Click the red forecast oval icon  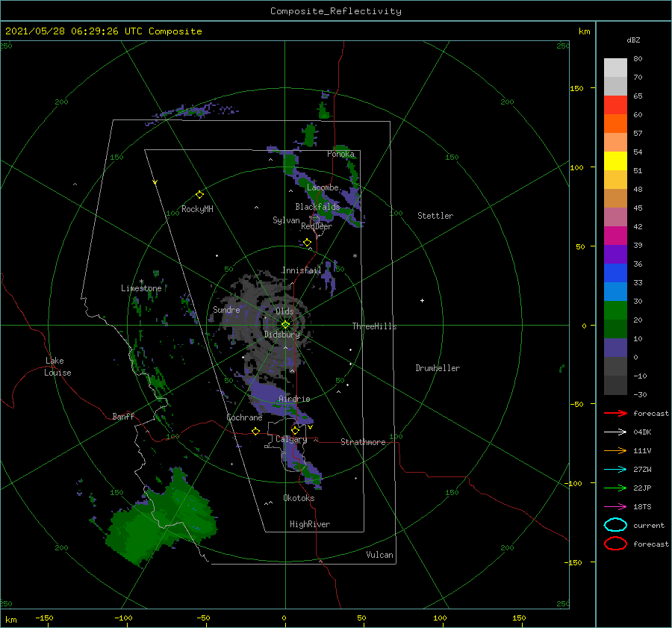[x=615, y=544]
